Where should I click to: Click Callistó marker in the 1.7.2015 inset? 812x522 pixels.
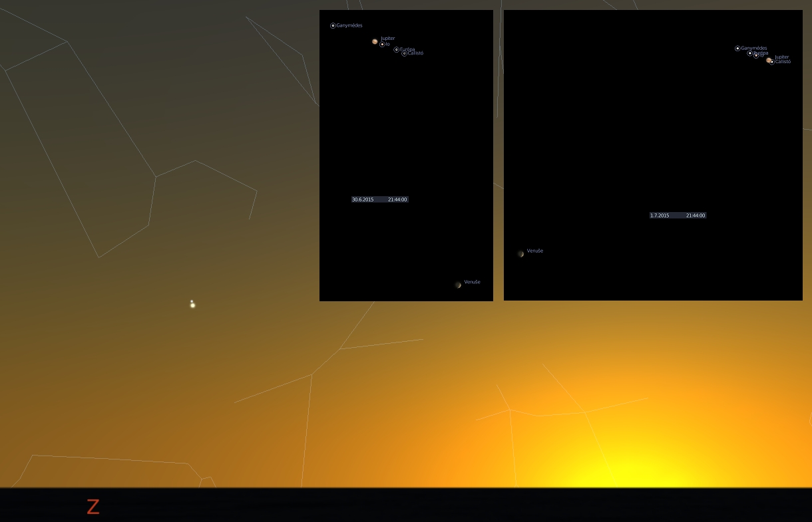pos(772,62)
